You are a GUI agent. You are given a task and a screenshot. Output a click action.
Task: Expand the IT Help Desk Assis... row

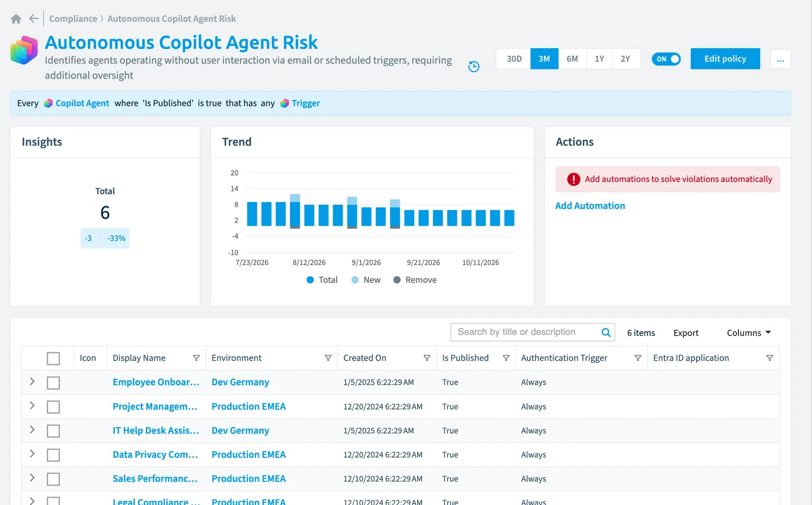[x=32, y=429]
